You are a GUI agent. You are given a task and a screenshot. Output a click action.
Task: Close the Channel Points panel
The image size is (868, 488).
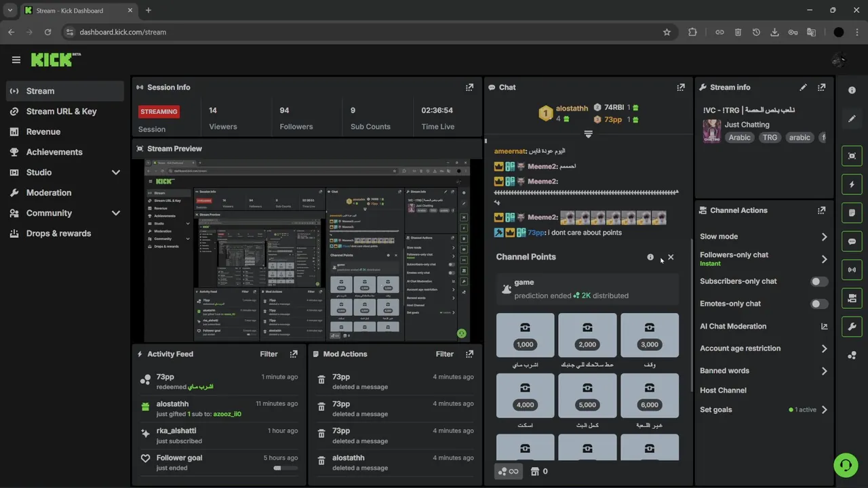pos(671,257)
